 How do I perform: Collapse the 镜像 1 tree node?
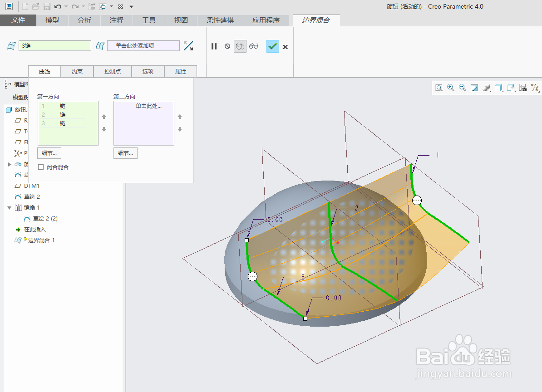coord(10,208)
